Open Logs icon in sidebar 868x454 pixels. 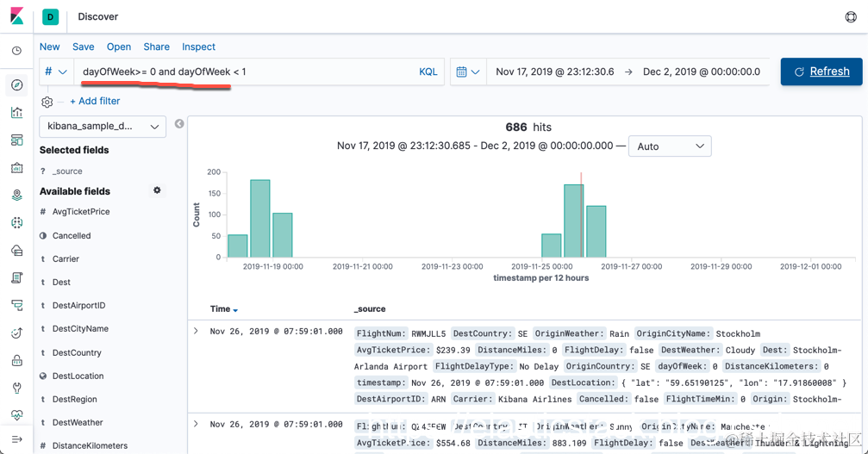point(17,277)
